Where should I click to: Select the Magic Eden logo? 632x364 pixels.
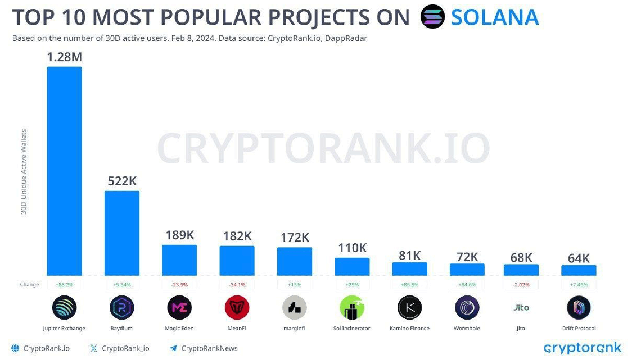pyautogui.click(x=179, y=307)
